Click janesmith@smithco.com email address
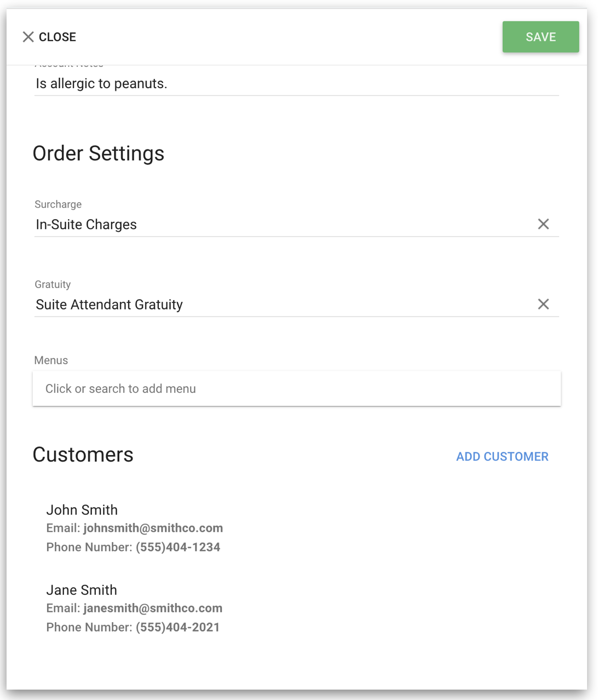This screenshot has width=598, height=700. 153,608
